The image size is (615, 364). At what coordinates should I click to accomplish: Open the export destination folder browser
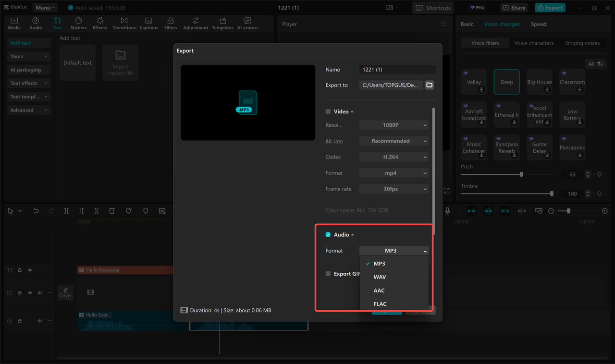point(429,85)
